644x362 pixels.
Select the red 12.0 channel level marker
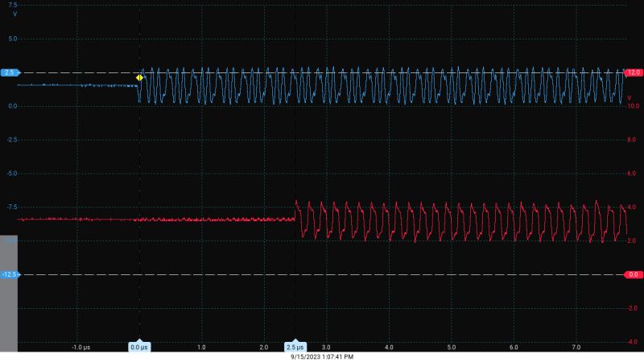[x=633, y=72]
